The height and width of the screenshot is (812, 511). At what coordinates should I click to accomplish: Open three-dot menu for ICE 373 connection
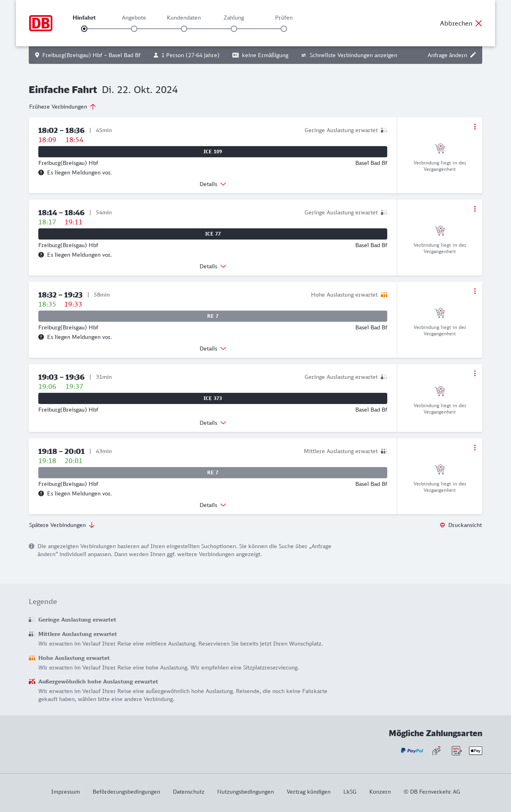coord(475,373)
